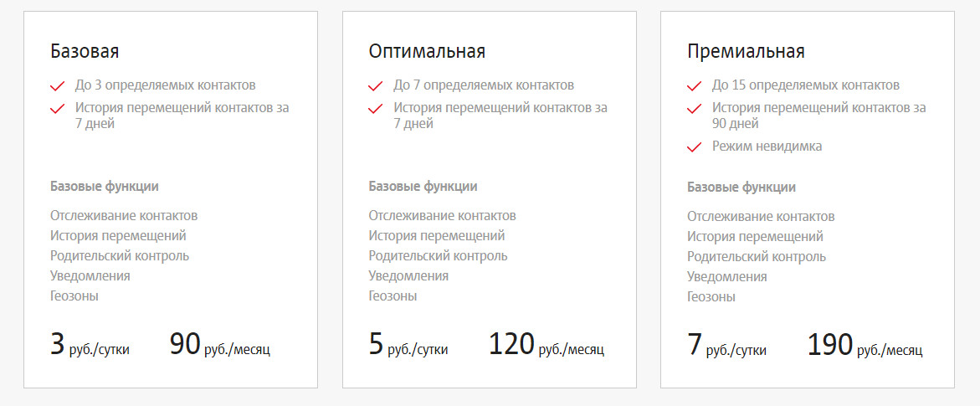Click the 90 руб./месяц price in Базовая

point(220,345)
